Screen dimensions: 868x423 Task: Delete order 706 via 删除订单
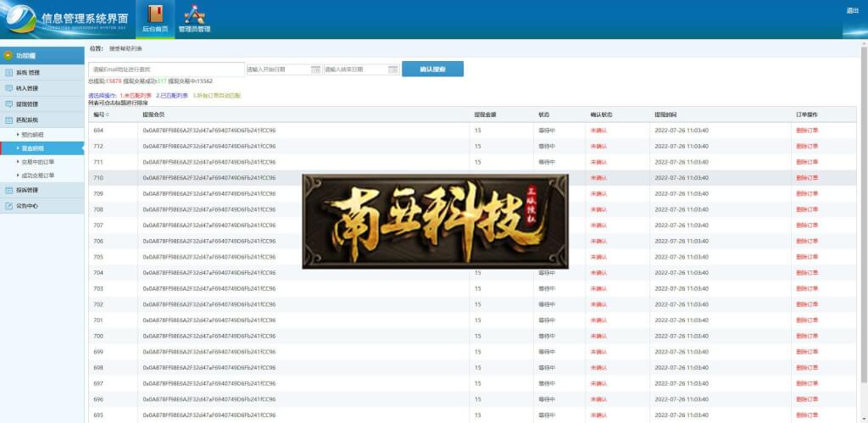(x=807, y=242)
